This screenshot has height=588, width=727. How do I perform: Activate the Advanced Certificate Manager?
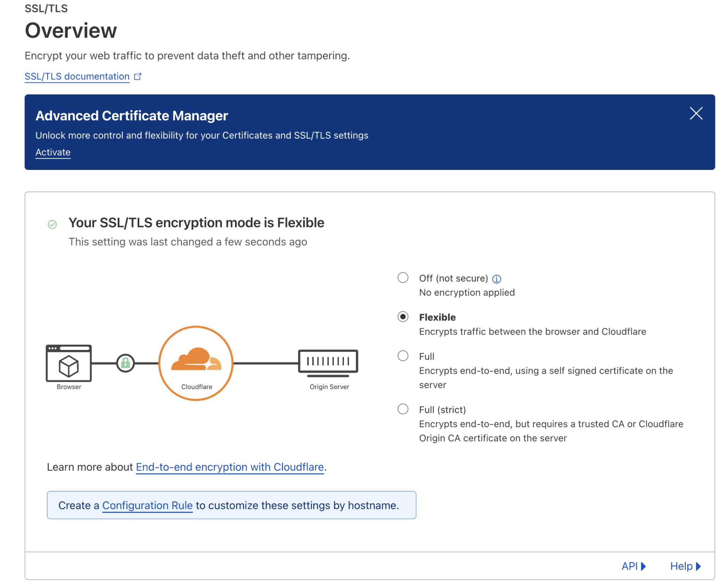(x=53, y=152)
